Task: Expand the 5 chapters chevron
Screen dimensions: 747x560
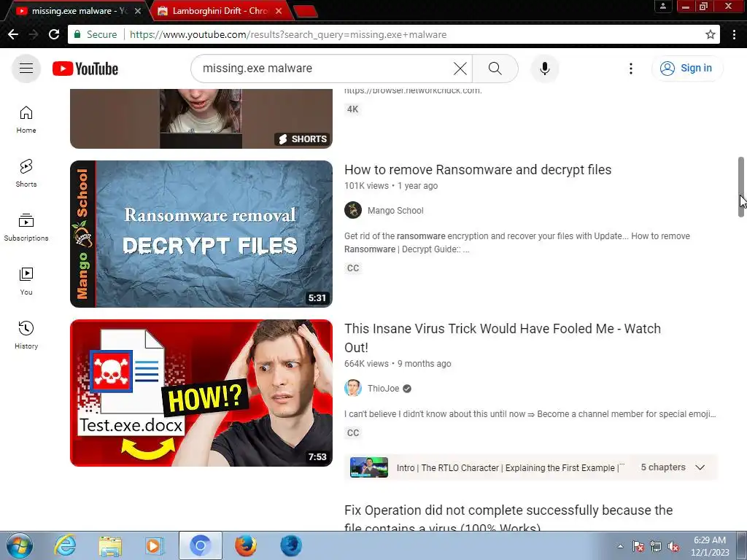Action: [x=700, y=467]
